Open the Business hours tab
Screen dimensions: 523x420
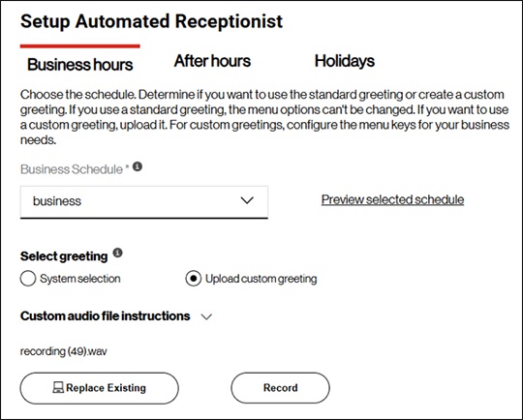coord(80,64)
